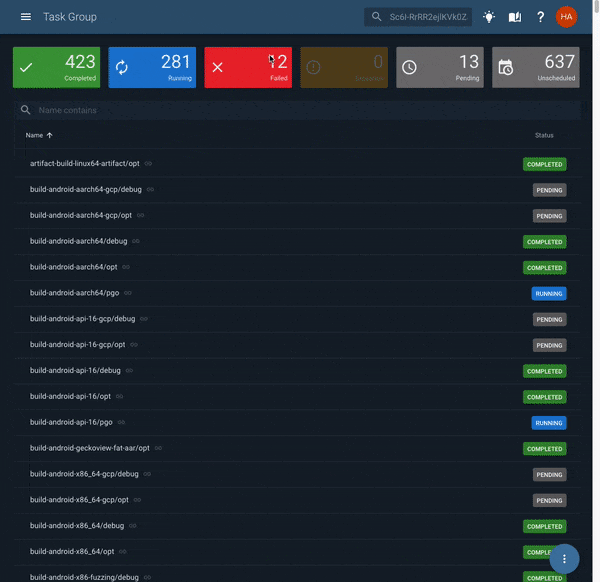The height and width of the screenshot is (582, 600).
Task: Filter tasks by 637 Unscheduled
Action: coord(536,67)
